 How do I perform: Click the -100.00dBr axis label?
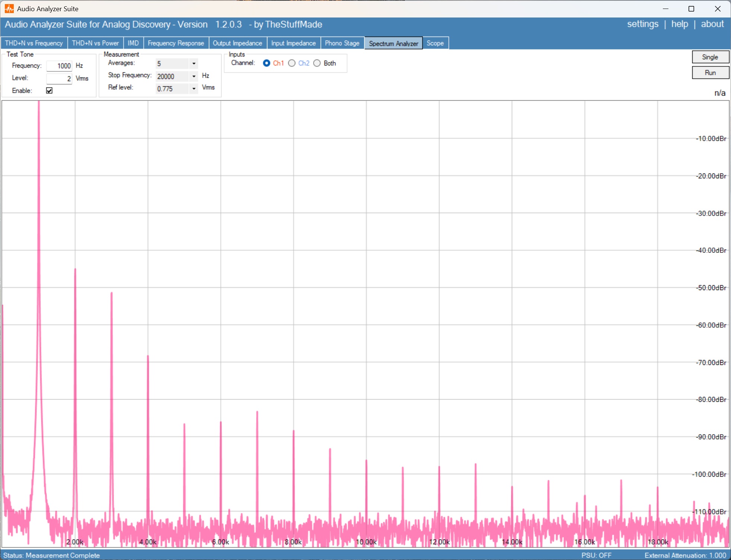tap(709, 474)
